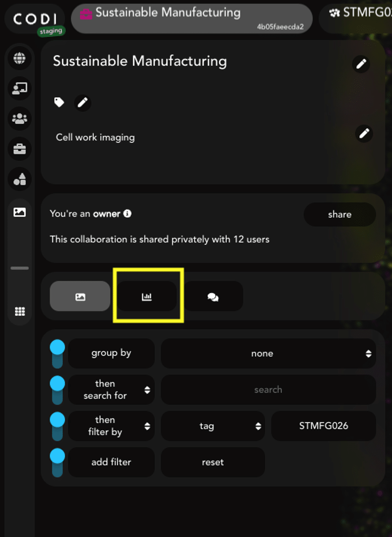Image resolution: width=392 pixels, height=537 pixels.
Task: Edit the Sustainable Manufacturing title with pencil
Action: 361,64
